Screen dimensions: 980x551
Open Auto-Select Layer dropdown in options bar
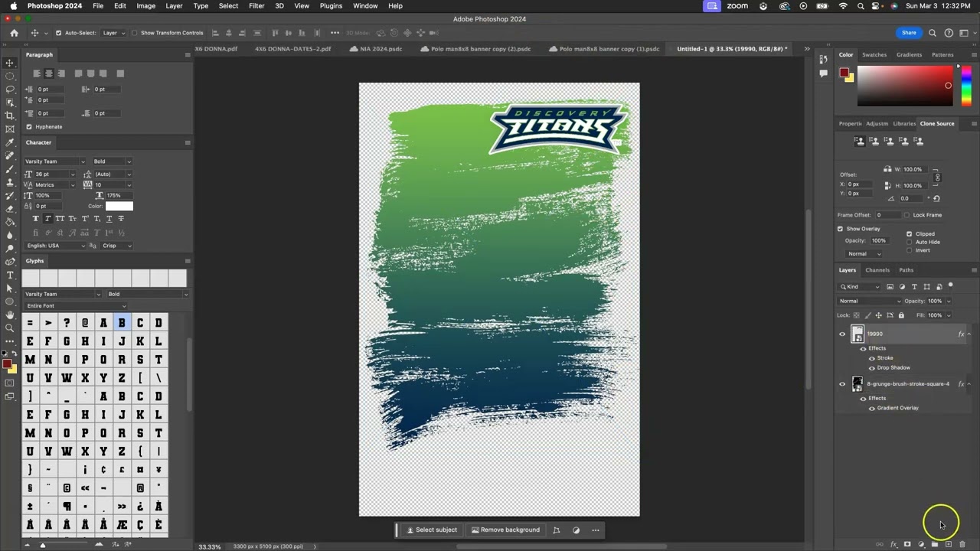pyautogui.click(x=113, y=33)
